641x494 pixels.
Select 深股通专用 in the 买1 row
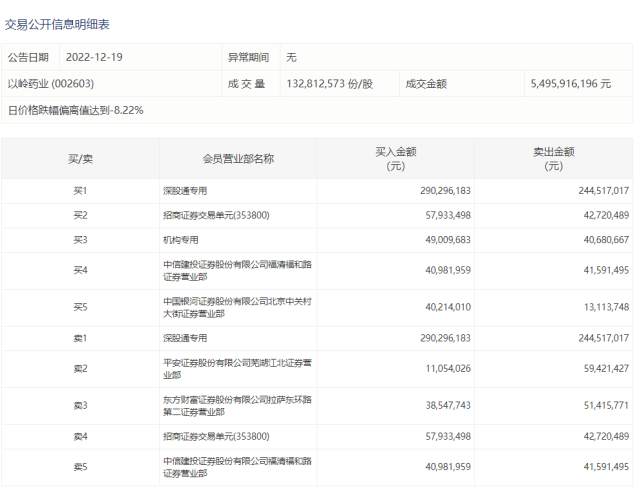188,190
